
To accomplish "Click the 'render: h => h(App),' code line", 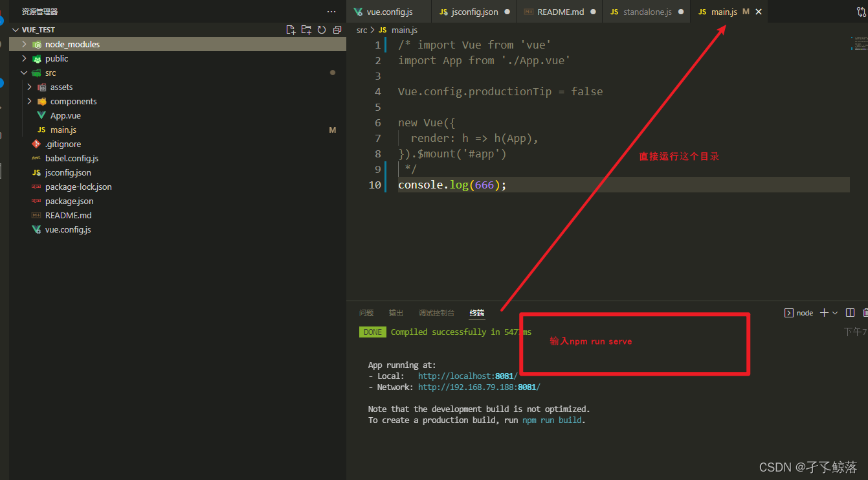I will 474,138.
